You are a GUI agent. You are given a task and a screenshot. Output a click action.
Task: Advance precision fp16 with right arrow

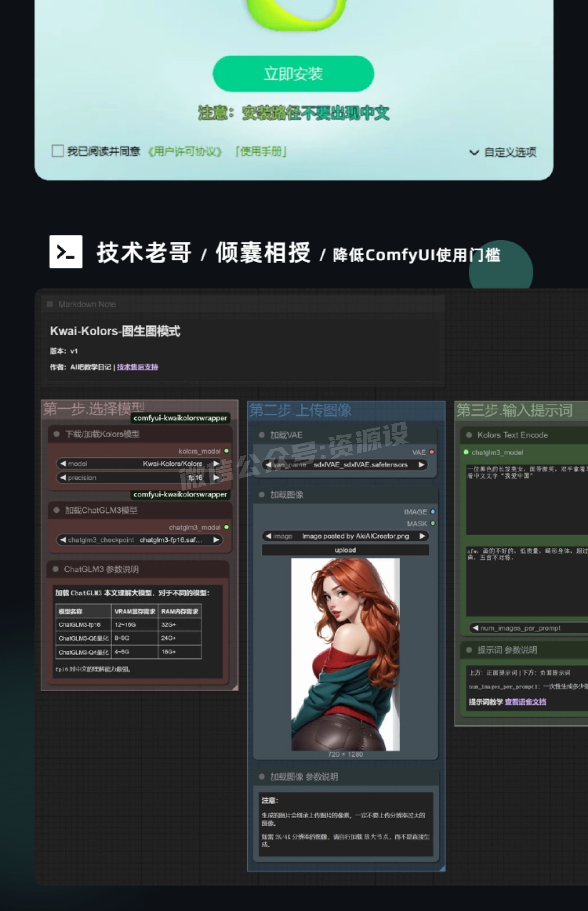coord(216,478)
